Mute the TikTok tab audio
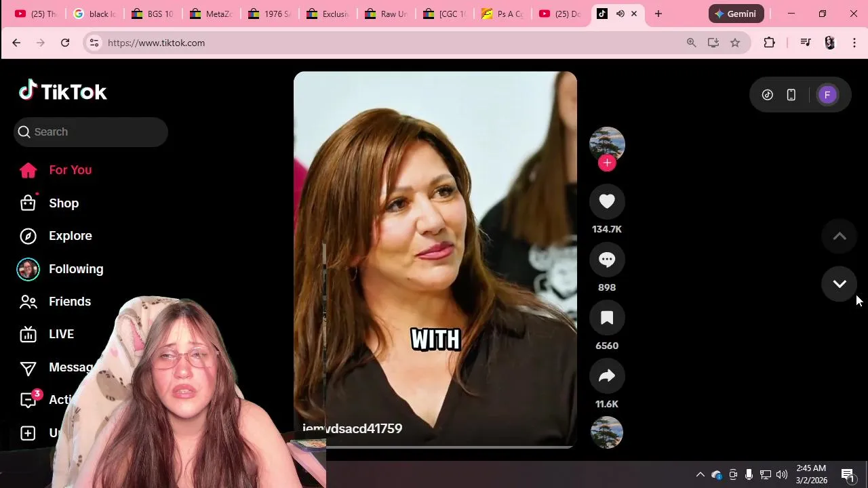 [x=620, y=14]
